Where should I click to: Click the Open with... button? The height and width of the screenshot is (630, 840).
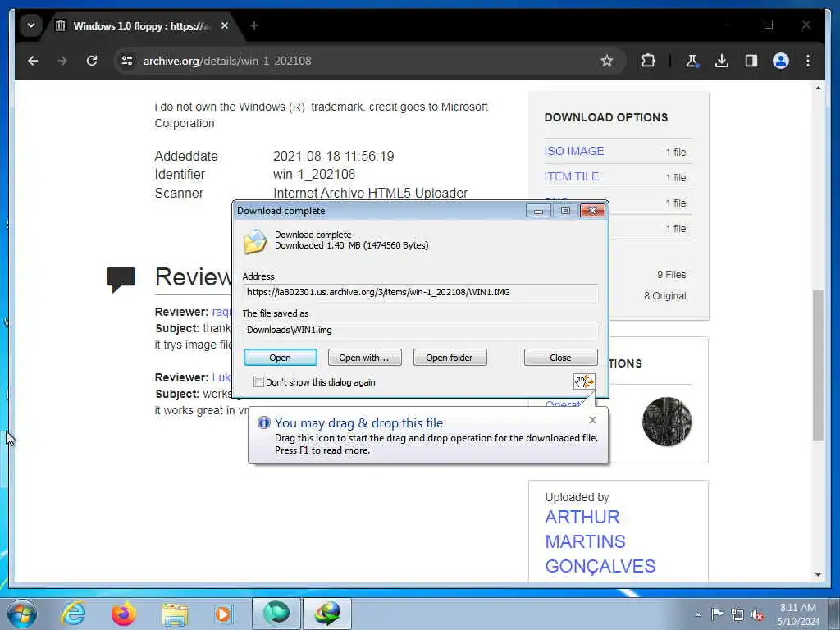tap(364, 358)
